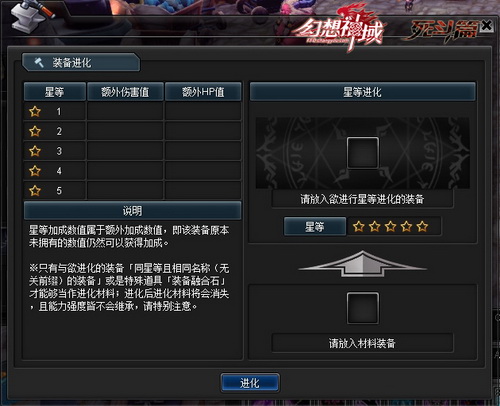Click the fifth star in 星等 rating
The width and height of the screenshot is (500, 406).
[422, 227]
